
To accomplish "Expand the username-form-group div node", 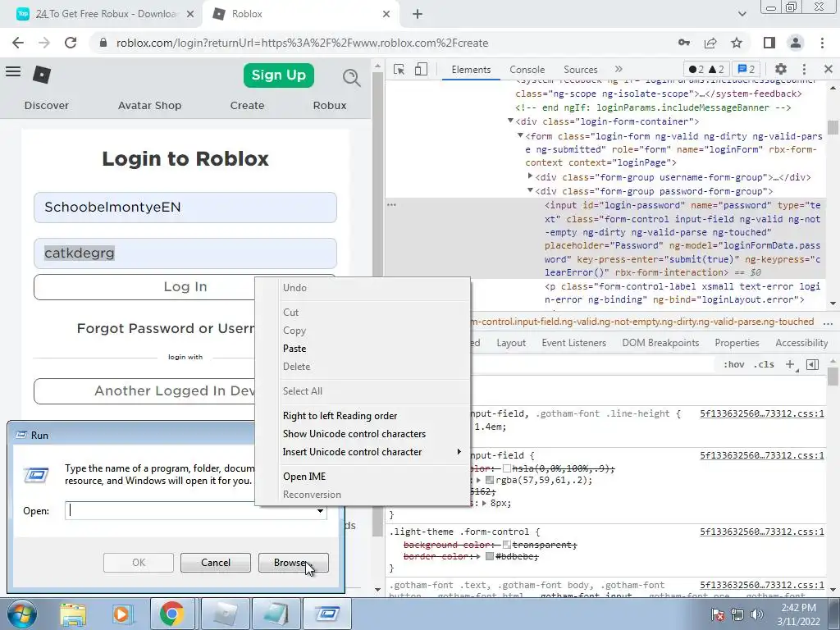I will coord(530,176).
